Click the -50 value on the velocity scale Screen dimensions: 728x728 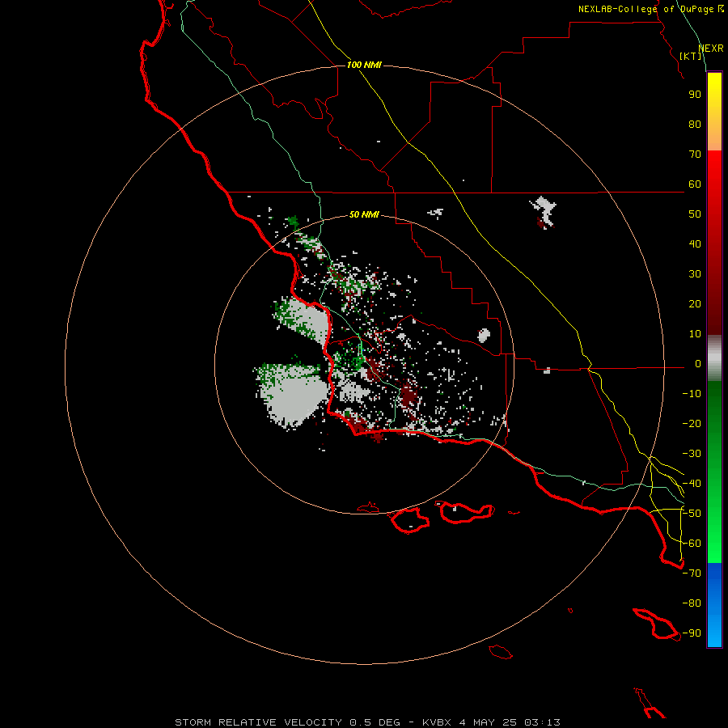coord(692,514)
